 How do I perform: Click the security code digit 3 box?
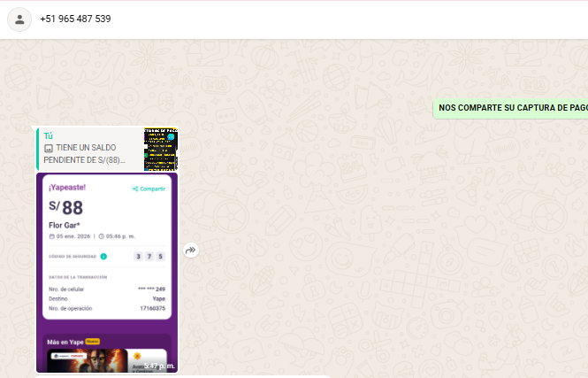click(138, 257)
